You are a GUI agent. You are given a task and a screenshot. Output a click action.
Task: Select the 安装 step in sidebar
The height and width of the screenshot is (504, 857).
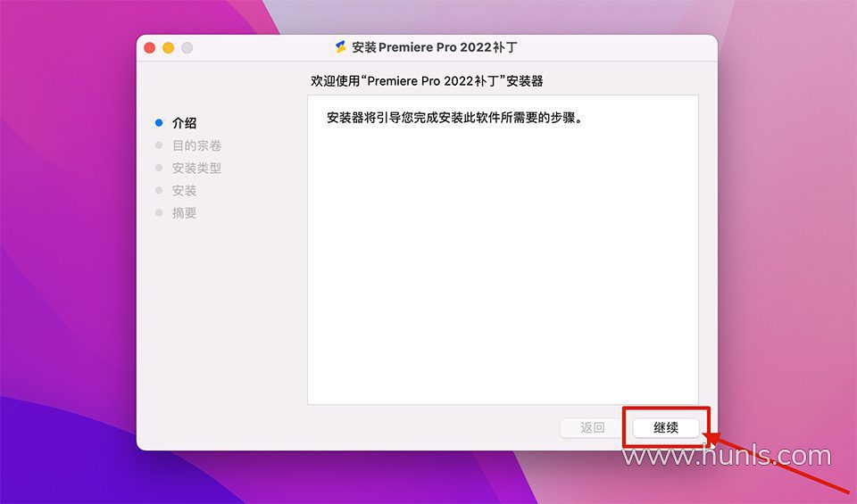(184, 191)
